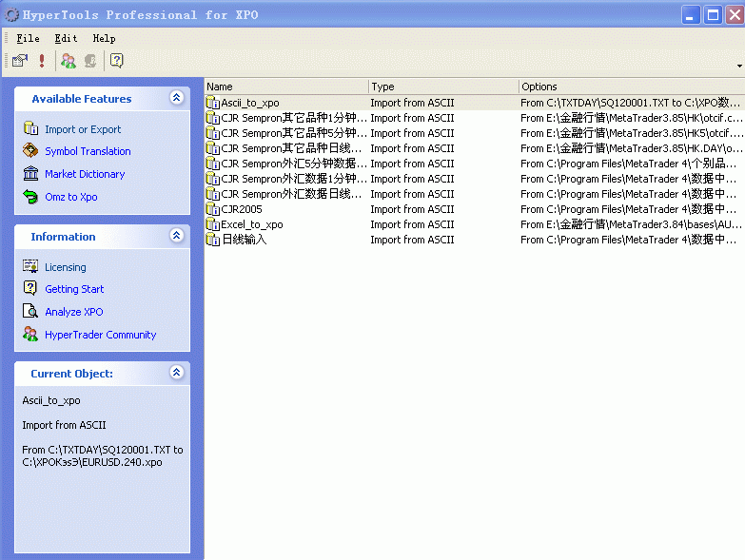745x560 pixels.
Task: Open the Symbol Translation link
Action: [x=88, y=151]
